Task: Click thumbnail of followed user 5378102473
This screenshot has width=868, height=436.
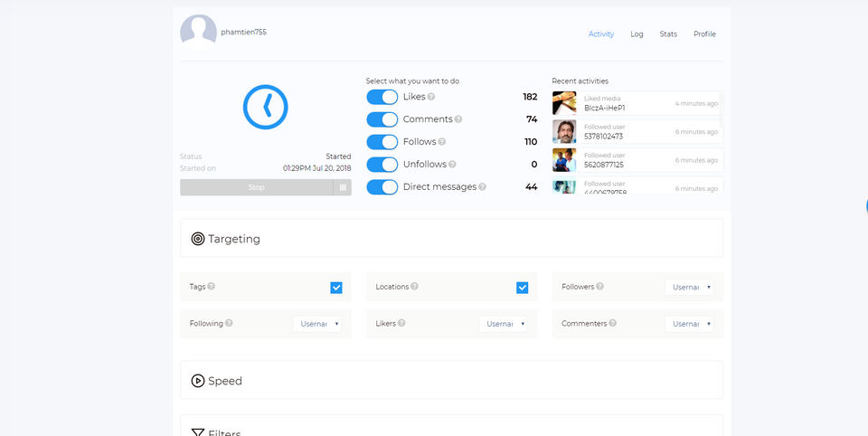Action: (564, 131)
